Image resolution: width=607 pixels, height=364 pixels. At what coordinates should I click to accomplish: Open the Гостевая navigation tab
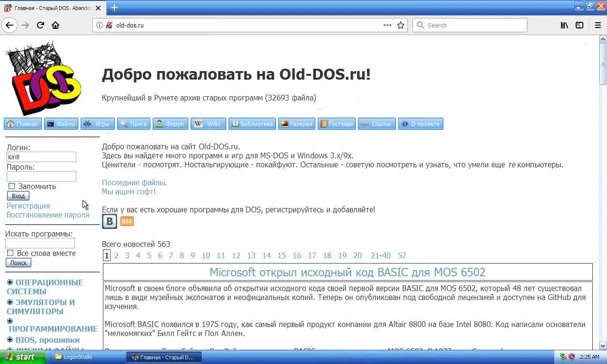pyautogui.click(x=337, y=124)
